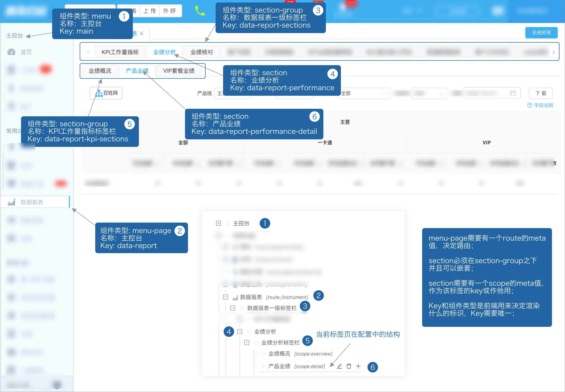
Task: Click the 上传 button in top bar
Action: (x=150, y=11)
